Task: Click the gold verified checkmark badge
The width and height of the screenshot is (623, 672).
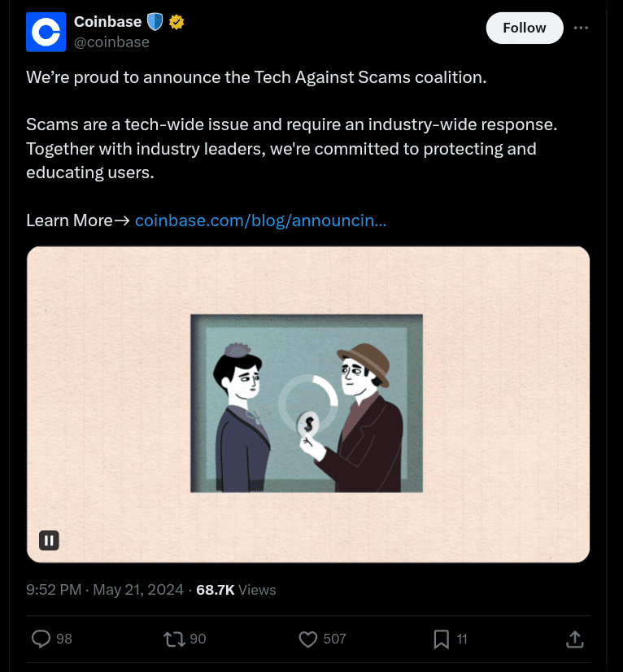Action: point(176,22)
